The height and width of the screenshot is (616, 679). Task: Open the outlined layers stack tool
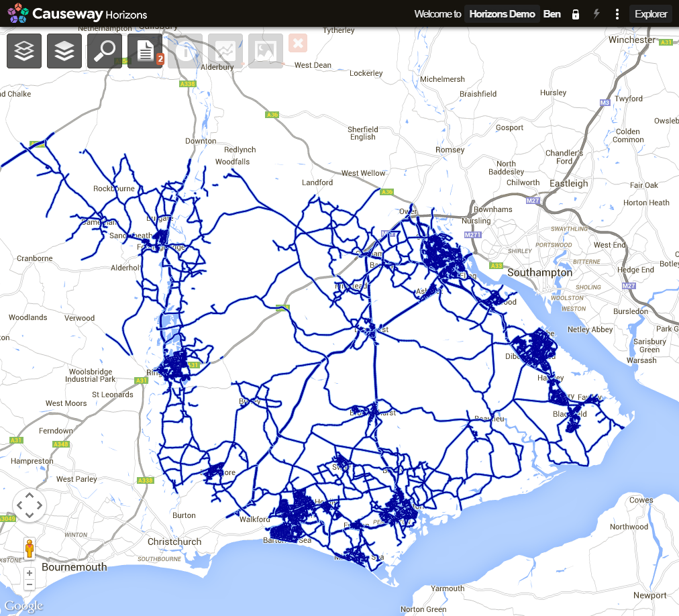[24, 51]
